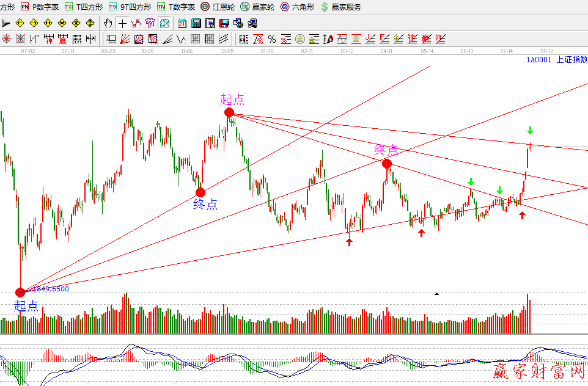Select the polyline wave drawing tool
Viewport: 588px width, 386px height.
136,23
